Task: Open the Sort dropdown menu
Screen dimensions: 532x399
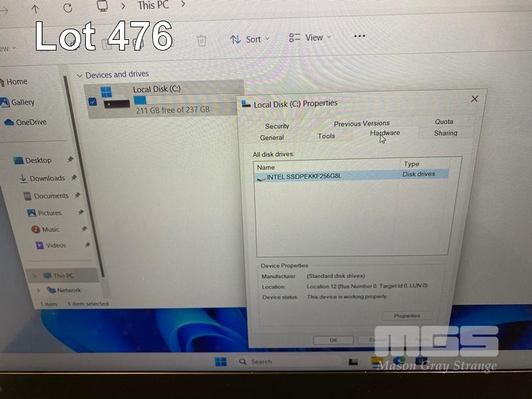Action: 250,39
